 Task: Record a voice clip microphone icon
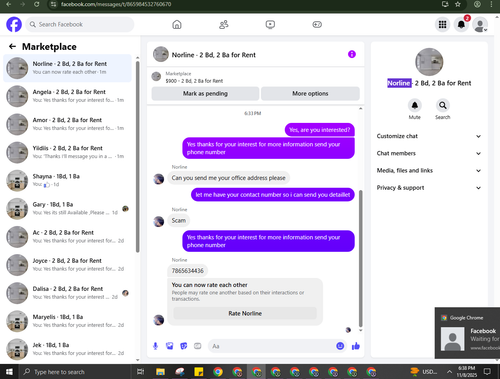pyautogui.click(x=155, y=346)
